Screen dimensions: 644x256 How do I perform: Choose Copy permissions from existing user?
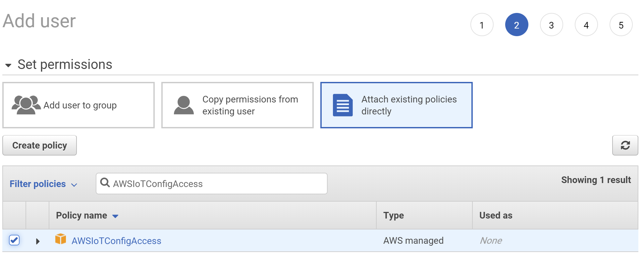click(237, 105)
